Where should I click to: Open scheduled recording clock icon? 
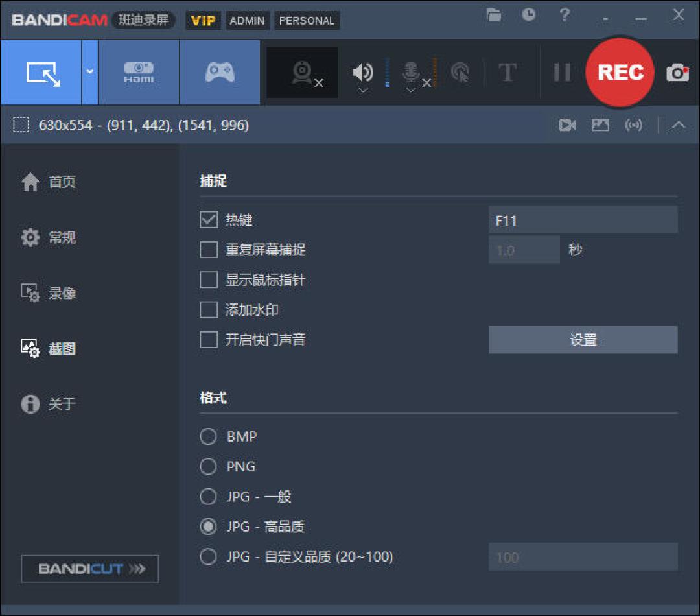click(529, 15)
